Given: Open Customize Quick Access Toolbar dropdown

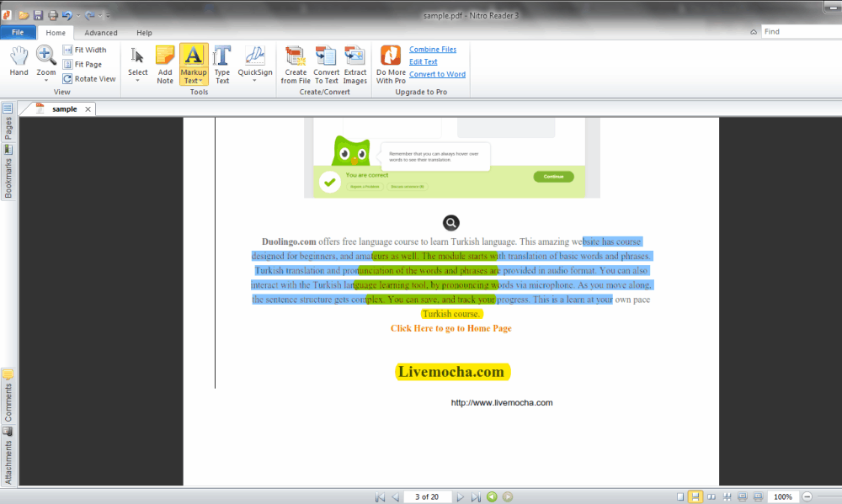Looking at the screenshot, I should 108,15.
